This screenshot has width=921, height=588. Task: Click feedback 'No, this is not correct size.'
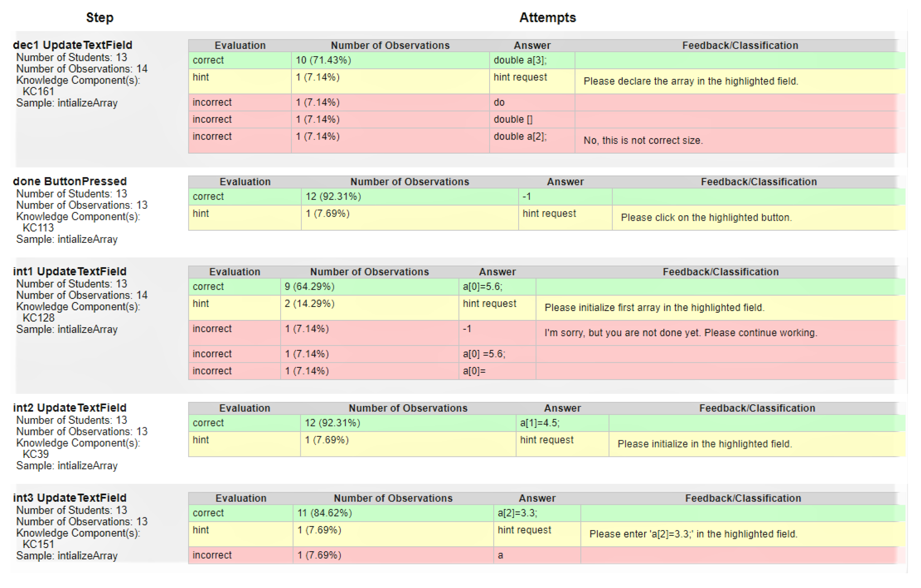[x=643, y=140]
